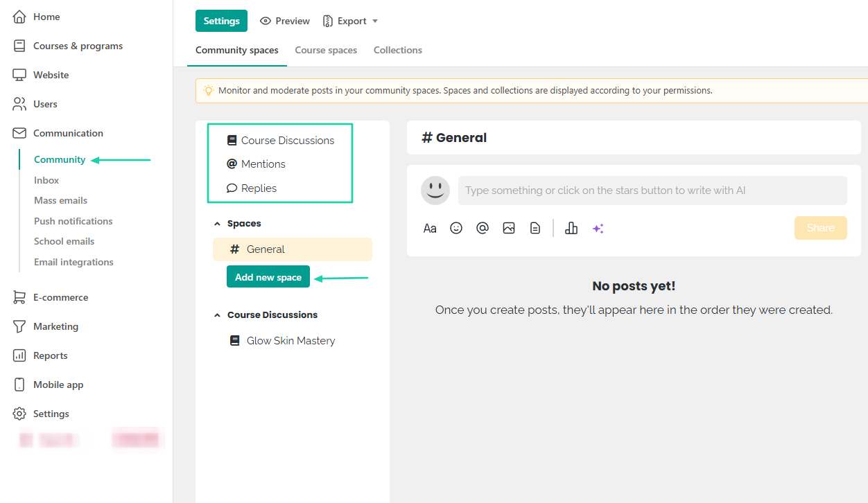Click the Preview eye button
The image size is (868, 503).
point(285,21)
